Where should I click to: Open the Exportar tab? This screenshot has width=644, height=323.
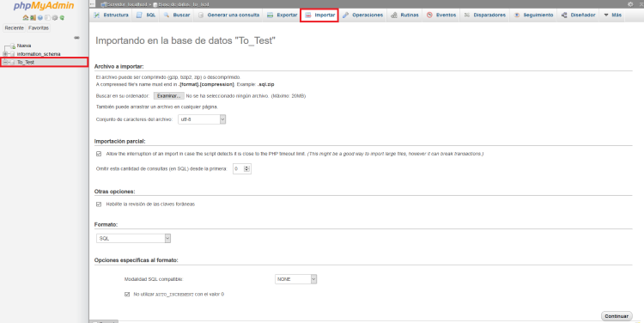point(282,15)
